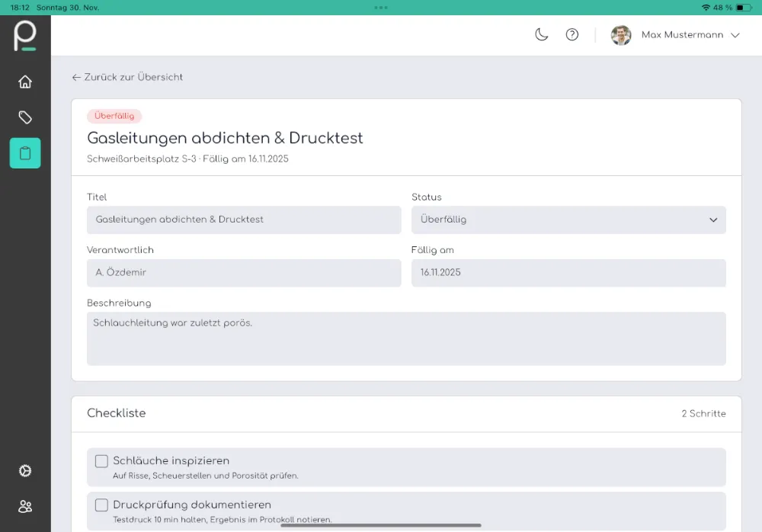Check the Druckprüfung dokumentieren checklist item
The image size is (762, 532).
pos(101,505)
